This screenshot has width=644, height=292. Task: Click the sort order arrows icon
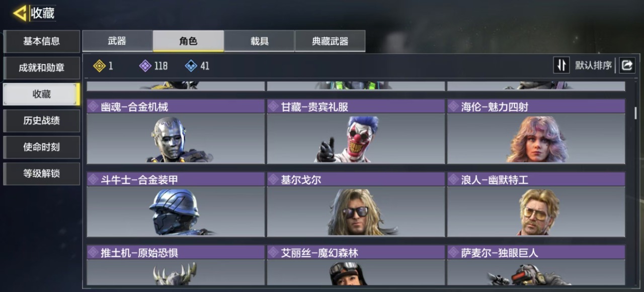click(x=561, y=65)
